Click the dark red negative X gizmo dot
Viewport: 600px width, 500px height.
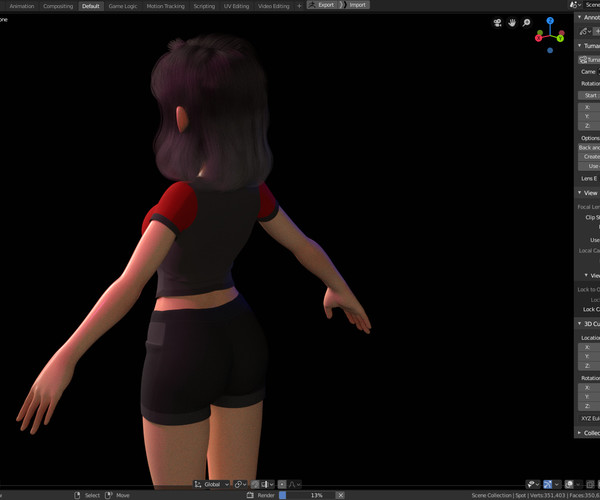[561, 33]
